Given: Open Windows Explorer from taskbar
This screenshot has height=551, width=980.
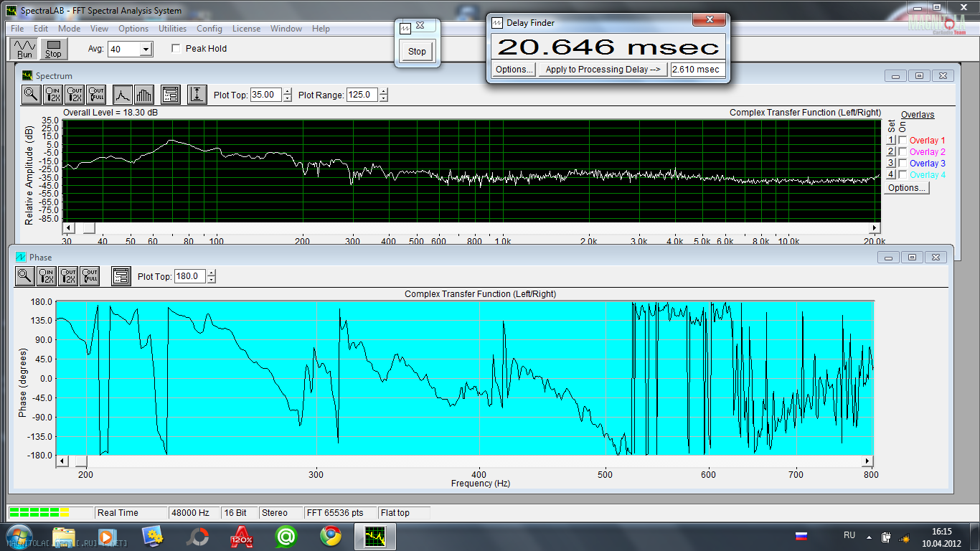Looking at the screenshot, I should click(64, 536).
